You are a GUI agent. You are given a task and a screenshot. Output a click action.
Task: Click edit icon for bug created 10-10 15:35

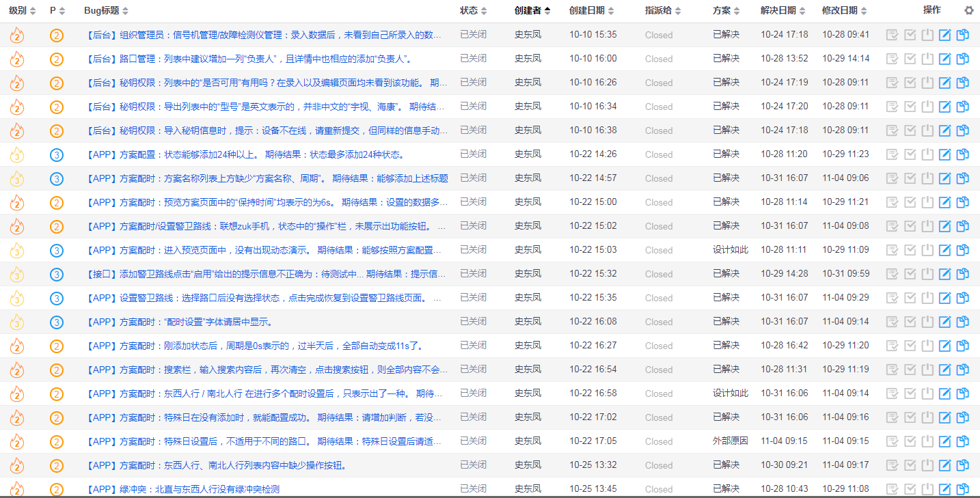[x=945, y=35]
